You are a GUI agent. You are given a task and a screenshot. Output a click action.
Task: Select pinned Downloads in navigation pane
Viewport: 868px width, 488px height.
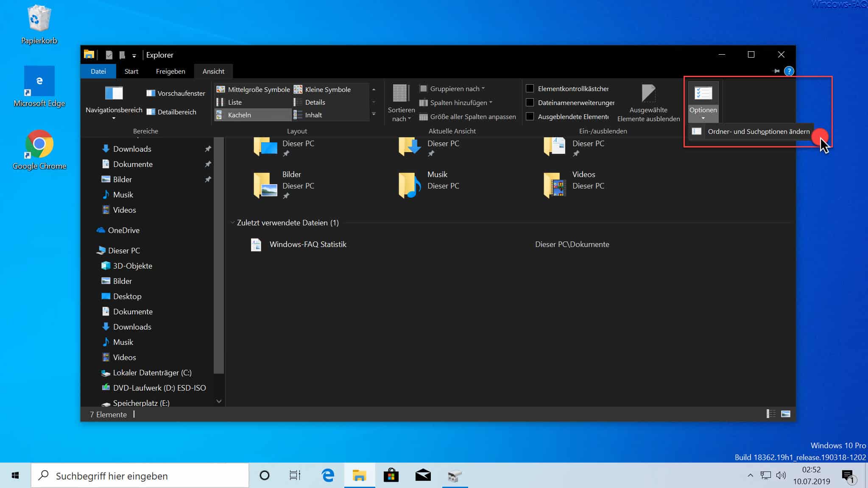[132, 149]
